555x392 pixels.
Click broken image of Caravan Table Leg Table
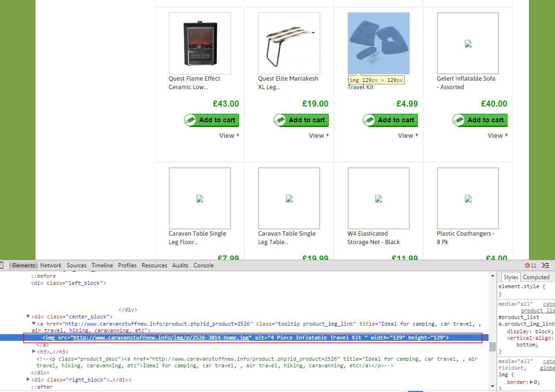[289, 199]
